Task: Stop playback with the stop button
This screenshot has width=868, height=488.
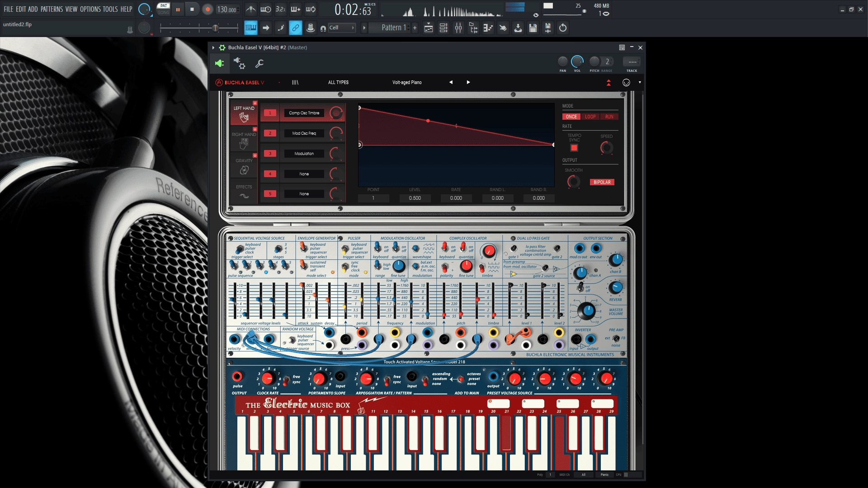Action: (x=192, y=9)
